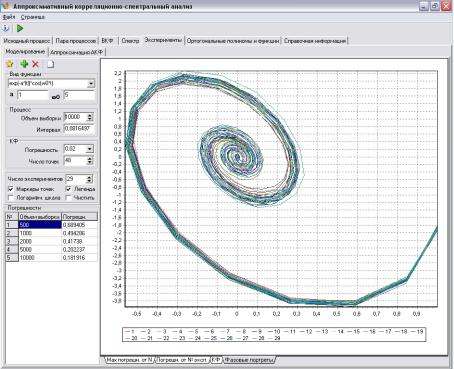This screenshot has height=369, width=454.
Task: Select the Эксперименты tab
Action: [163, 40]
